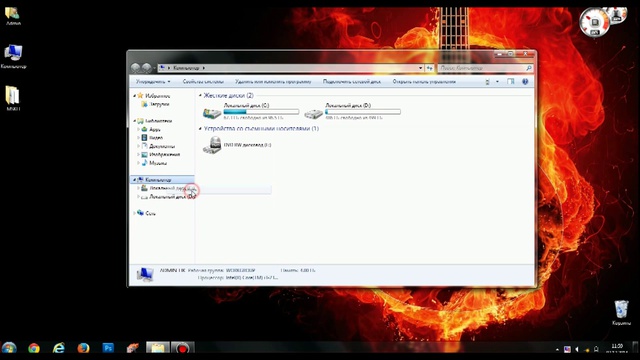Viewport: 640px width, 360px height.
Task: Open the recent pages dropdown beside Forward
Action: tap(154, 68)
